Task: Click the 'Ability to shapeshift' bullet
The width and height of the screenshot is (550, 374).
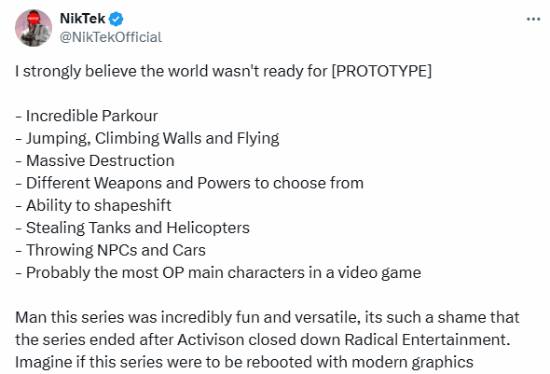Action: pyautogui.click(x=93, y=206)
